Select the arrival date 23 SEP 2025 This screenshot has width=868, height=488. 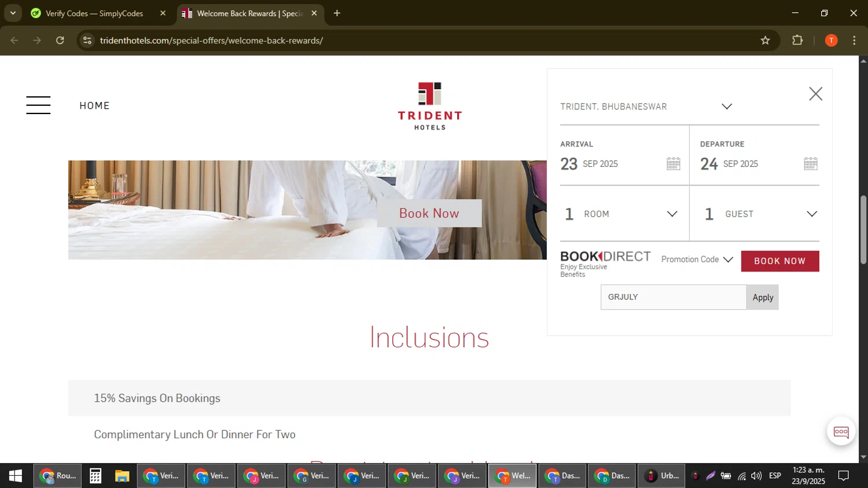pyautogui.click(x=589, y=164)
